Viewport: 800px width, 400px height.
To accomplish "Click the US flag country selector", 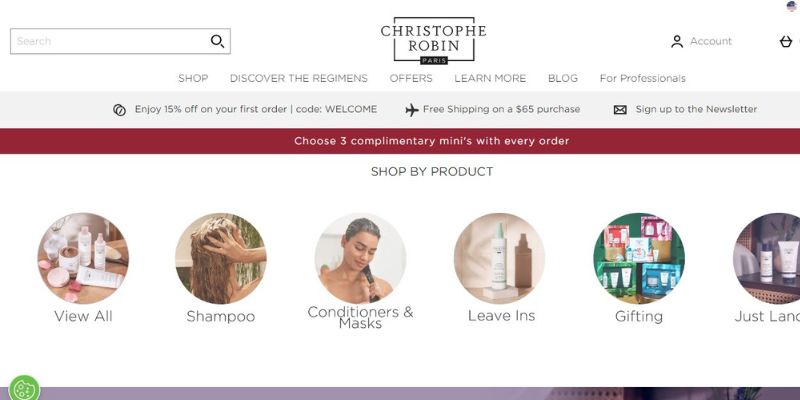I will [792, 6].
